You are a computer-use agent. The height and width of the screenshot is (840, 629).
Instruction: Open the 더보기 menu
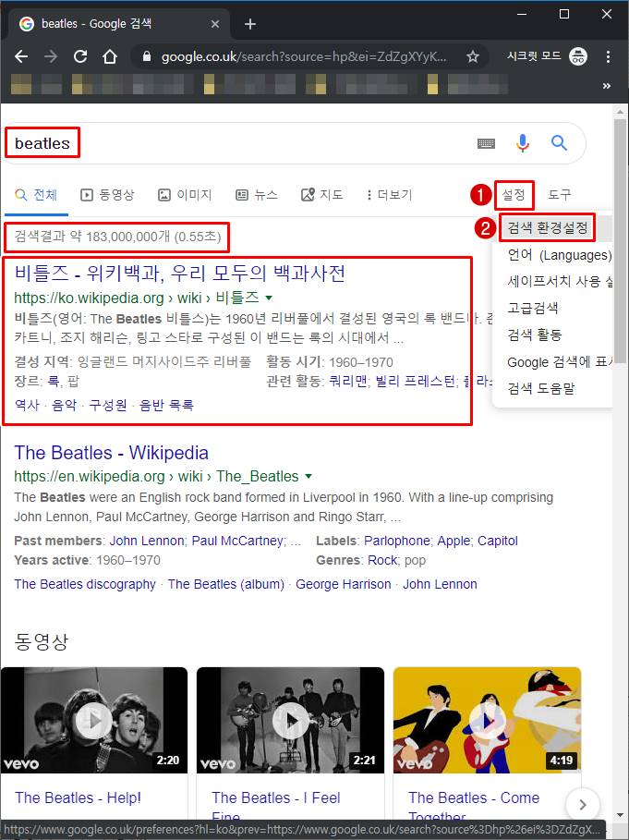(389, 195)
